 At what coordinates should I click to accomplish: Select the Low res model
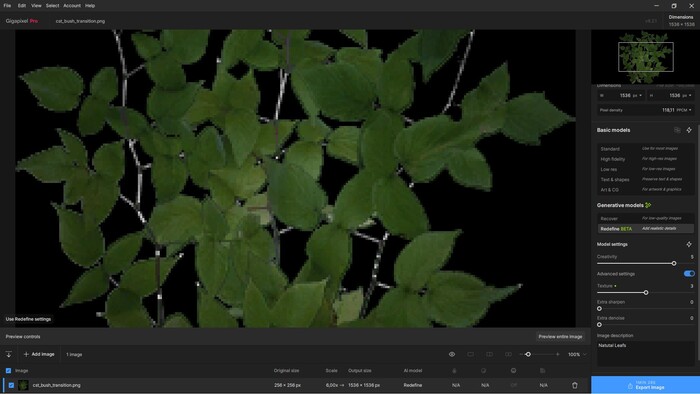[646, 169]
